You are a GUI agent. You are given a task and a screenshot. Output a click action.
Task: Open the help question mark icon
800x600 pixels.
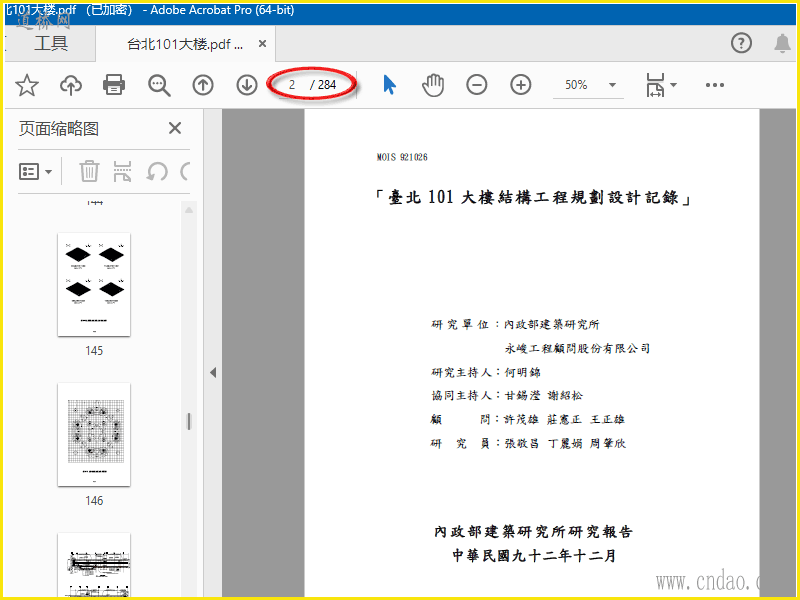(x=741, y=43)
